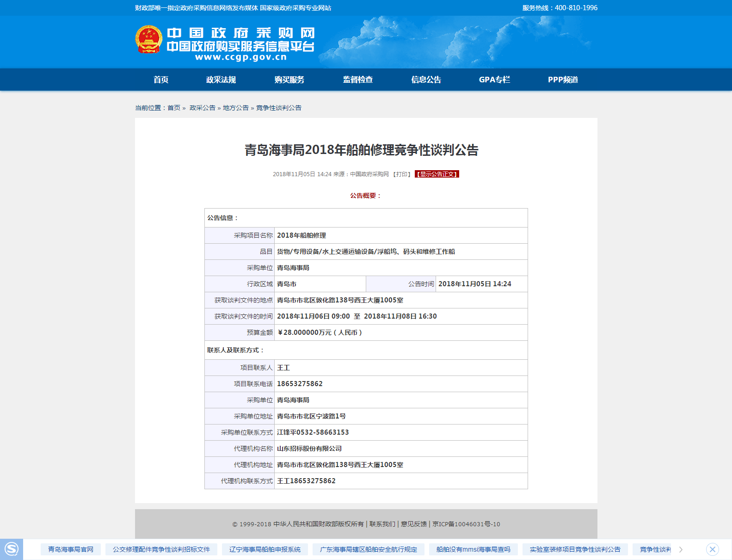Select project contact phone 18653275862
This screenshot has height=560, width=732.
click(x=300, y=384)
